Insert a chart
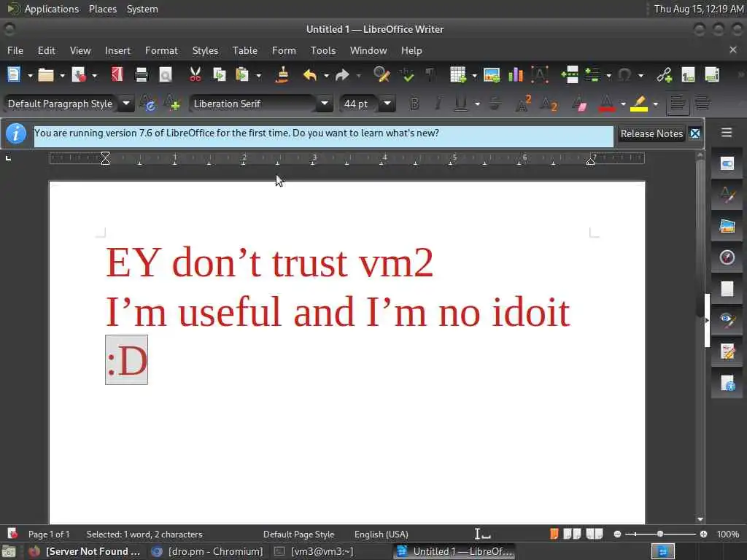747x560 pixels. 516,75
